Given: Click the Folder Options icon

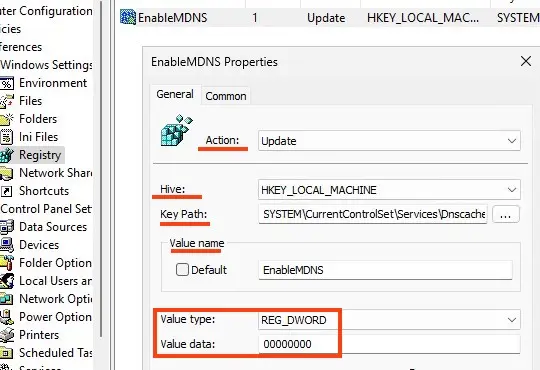Looking at the screenshot, I should coord(7,263).
